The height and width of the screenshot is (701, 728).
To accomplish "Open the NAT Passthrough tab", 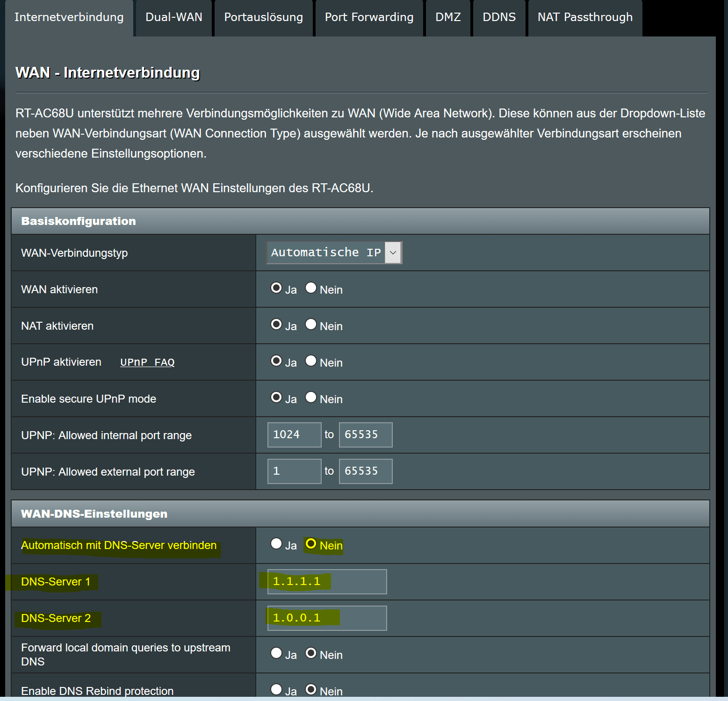I will pos(585,18).
